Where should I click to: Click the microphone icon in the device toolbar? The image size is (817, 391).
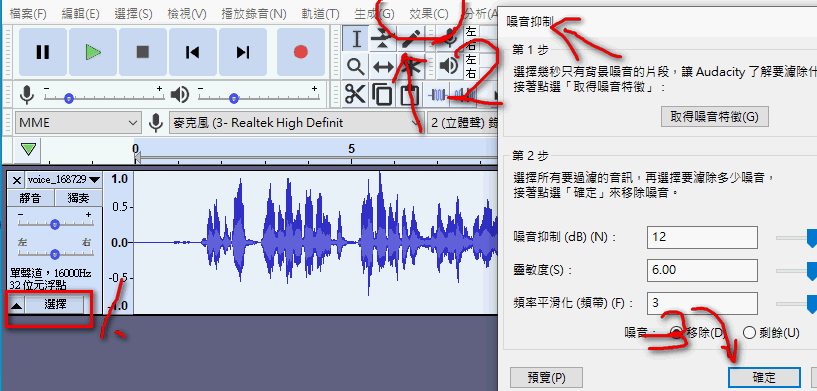pos(155,123)
